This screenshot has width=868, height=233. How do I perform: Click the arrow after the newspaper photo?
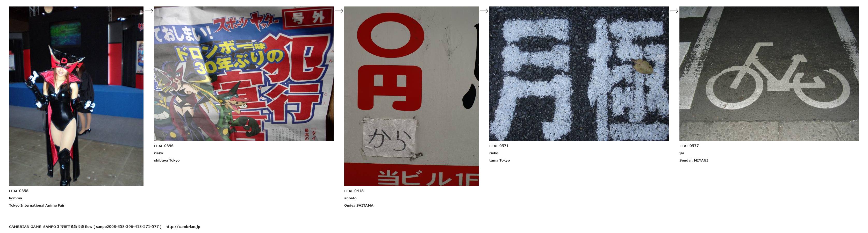point(339,11)
